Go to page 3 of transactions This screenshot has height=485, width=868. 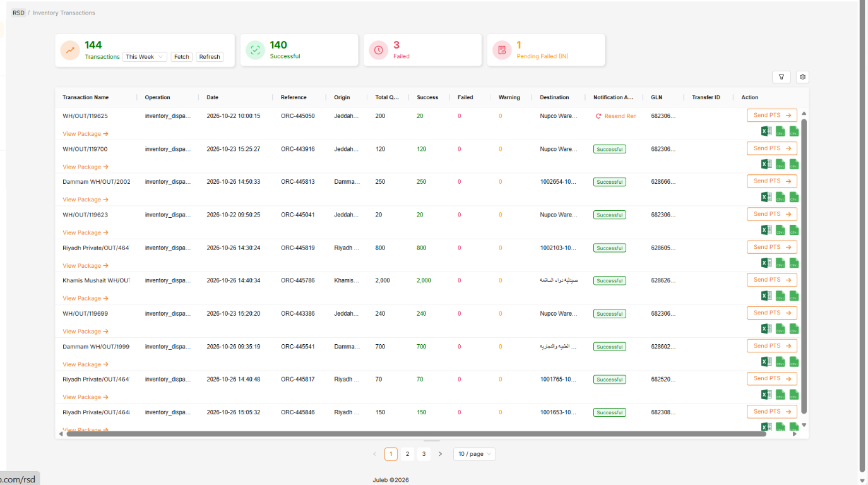tap(424, 454)
